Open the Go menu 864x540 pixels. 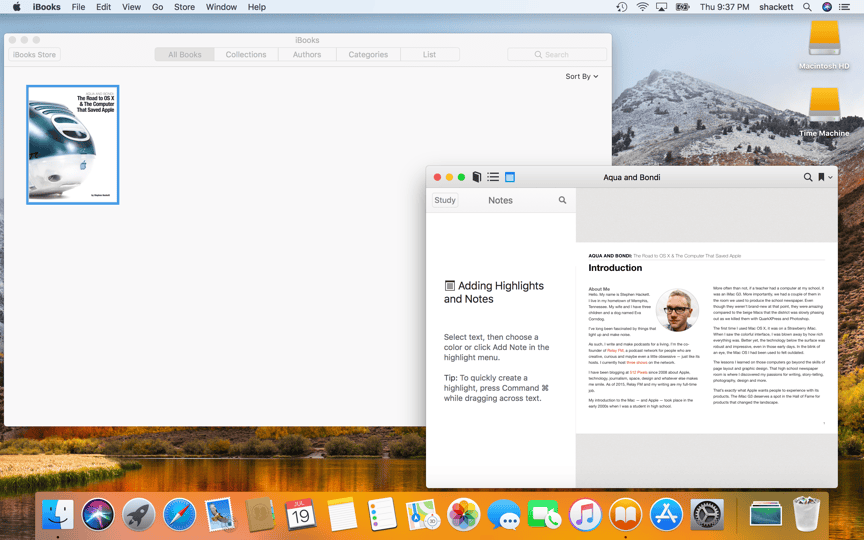click(158, 7)
